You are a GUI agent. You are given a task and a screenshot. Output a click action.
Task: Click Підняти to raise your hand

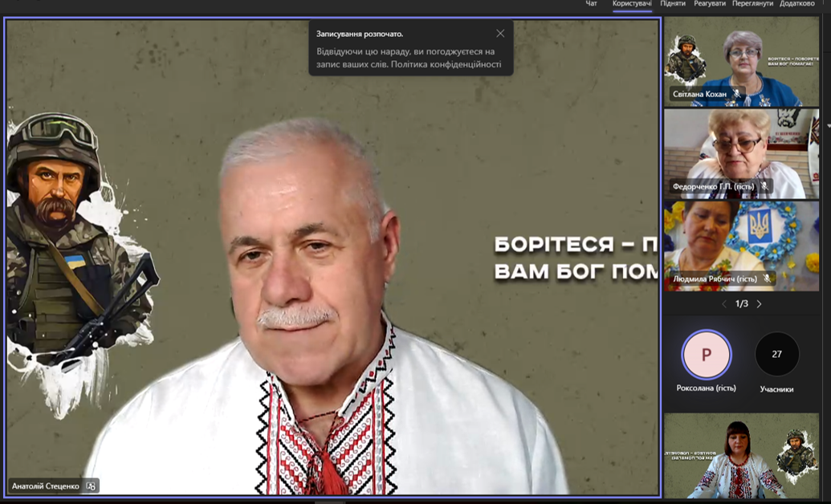(673, 4)
